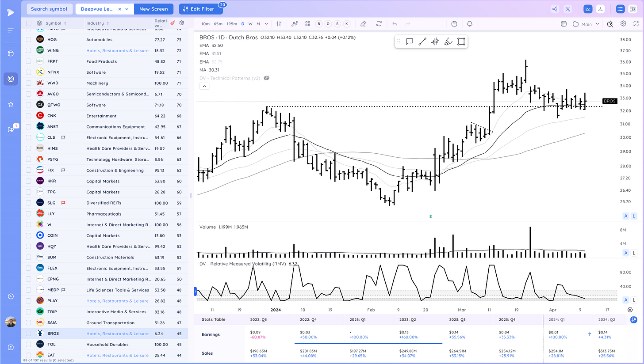Select the 10m timeframe
Viewport: 644px width, 364px height.
[206, 24]
